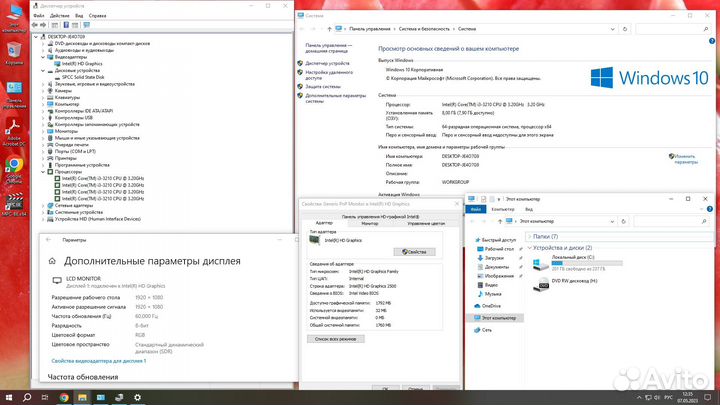The width and height of the screenshot is (720, 405).
Task: Collapse Дисковые устройства node
Action: pos(43,71)
